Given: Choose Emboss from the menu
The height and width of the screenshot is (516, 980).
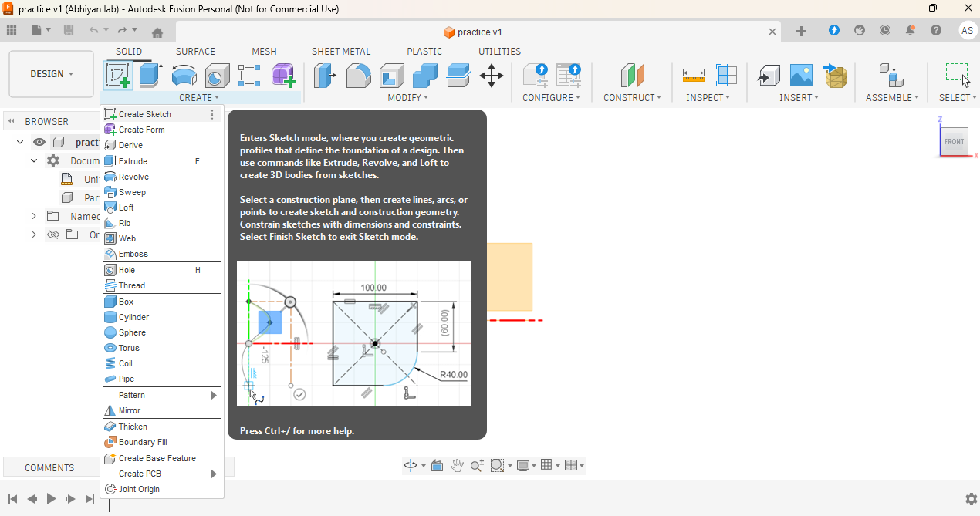Looking at the screenshot, I should click(161, 254).
